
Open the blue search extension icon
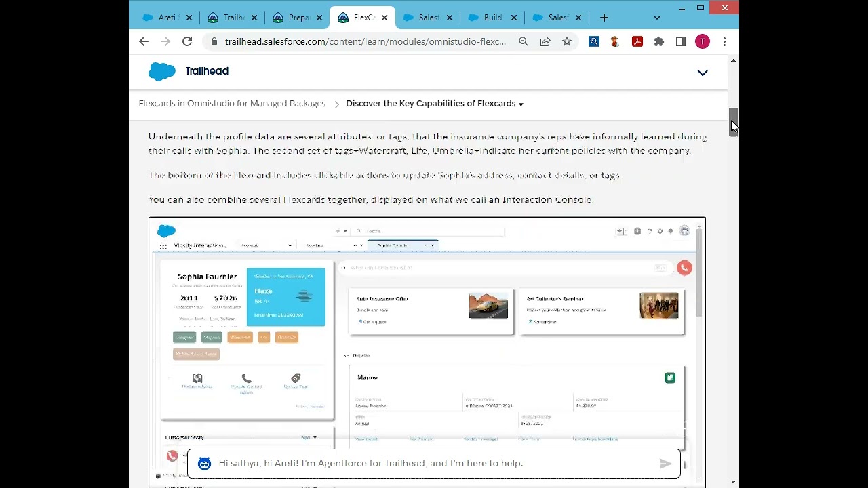[594, 42]
